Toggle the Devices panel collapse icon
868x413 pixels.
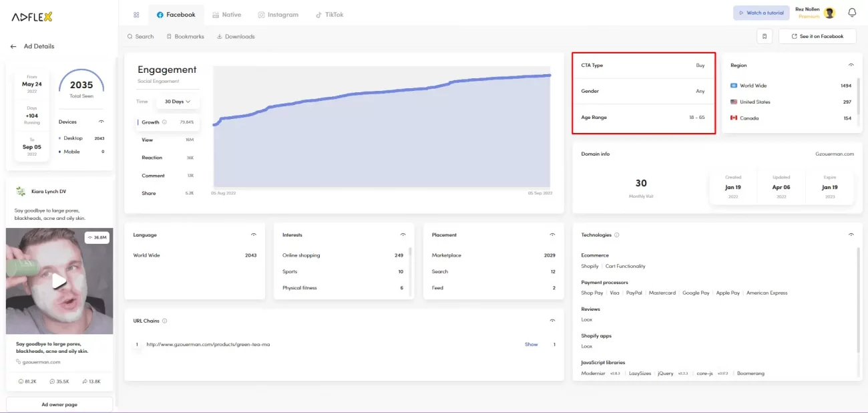tap(101, 122)
